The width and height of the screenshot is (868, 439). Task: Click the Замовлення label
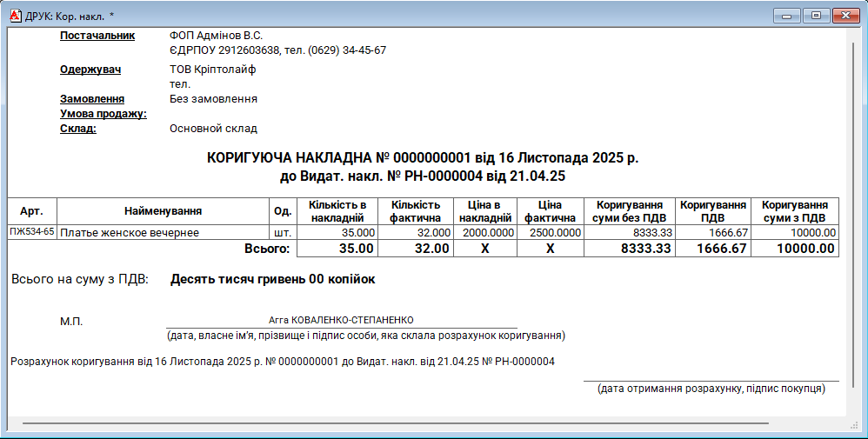pos(92,99)
